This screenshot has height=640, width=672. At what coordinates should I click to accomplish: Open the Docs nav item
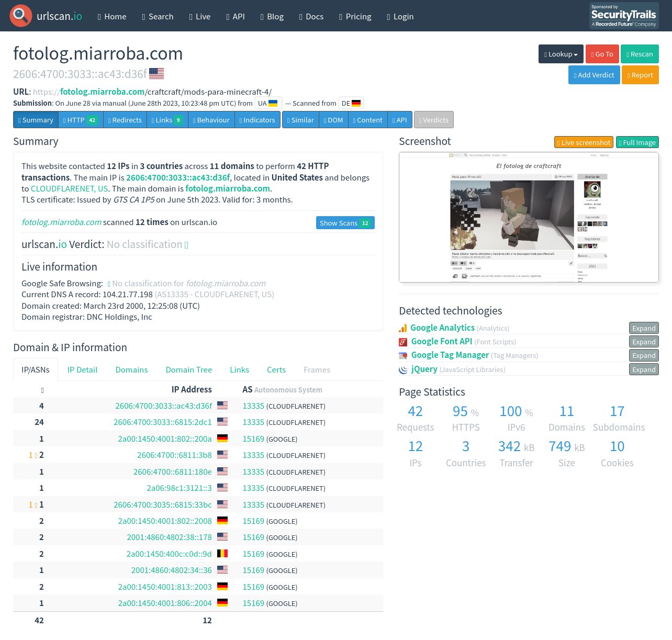311,16
